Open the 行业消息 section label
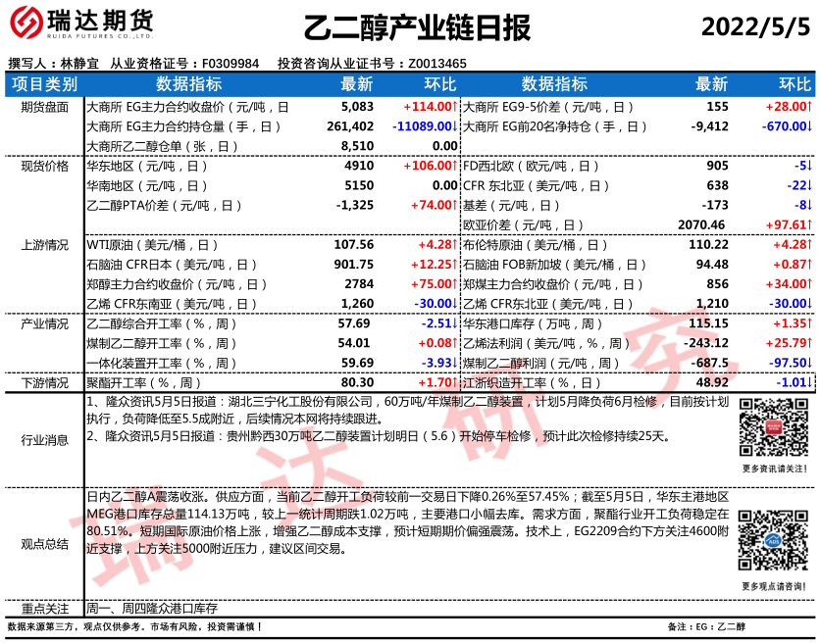 tap(44, 440)
